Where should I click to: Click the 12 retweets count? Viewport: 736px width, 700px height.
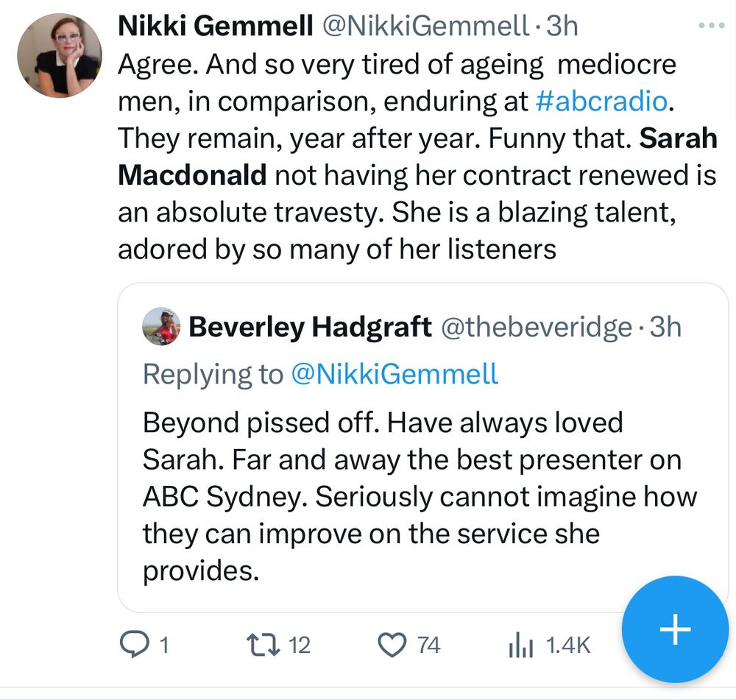point(299,646)
